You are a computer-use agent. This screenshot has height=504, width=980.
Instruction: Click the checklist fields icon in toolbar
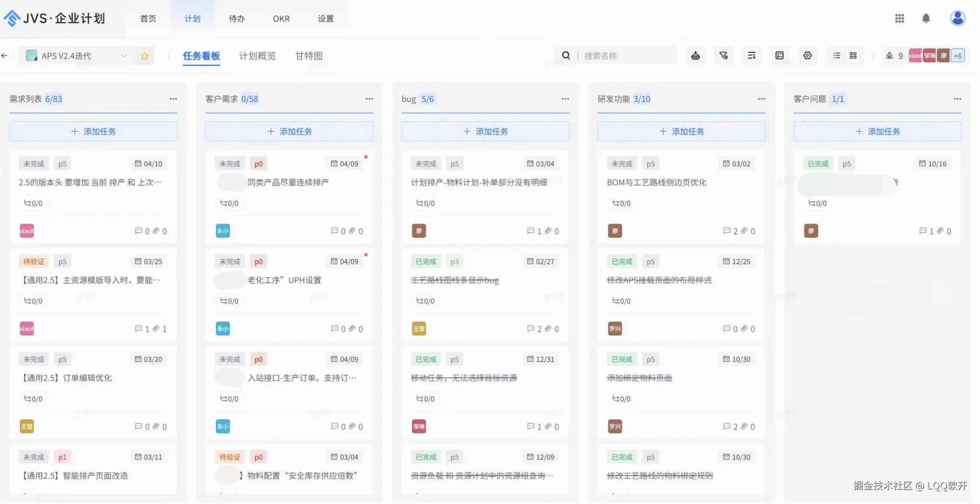click(x=779, y=56)
